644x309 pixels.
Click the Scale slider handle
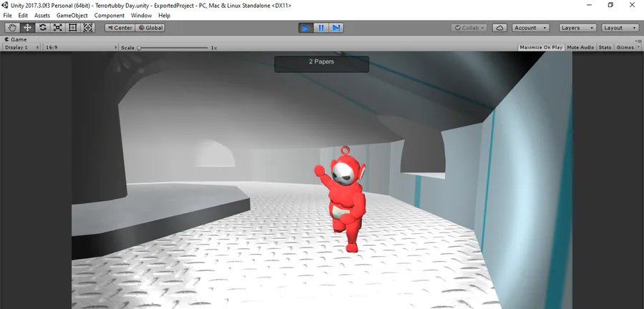pyautogui.click(x=140, y=48)
